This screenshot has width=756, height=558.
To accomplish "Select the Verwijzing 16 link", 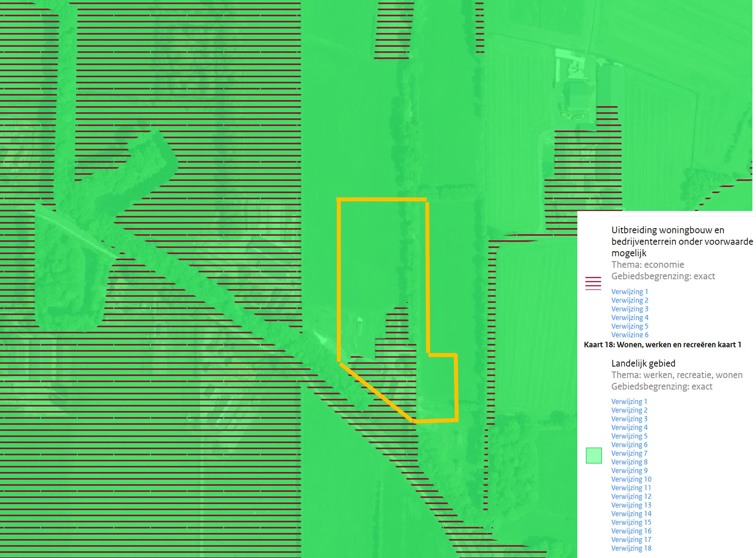I will (631, 531).
